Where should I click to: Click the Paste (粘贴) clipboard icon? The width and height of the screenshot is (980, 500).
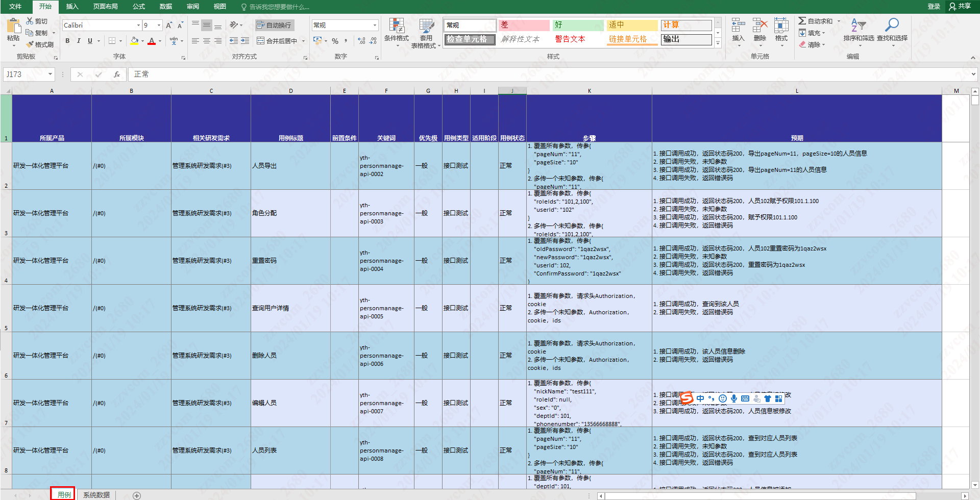[x=13, y=26]
